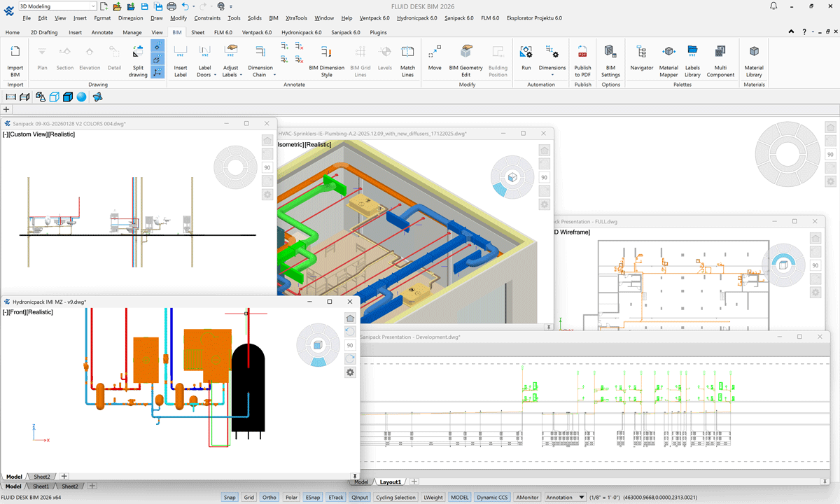This screenshot has height=504, width=840.
Task: Click AMonitor in status bar
Action: pos(528,498)
